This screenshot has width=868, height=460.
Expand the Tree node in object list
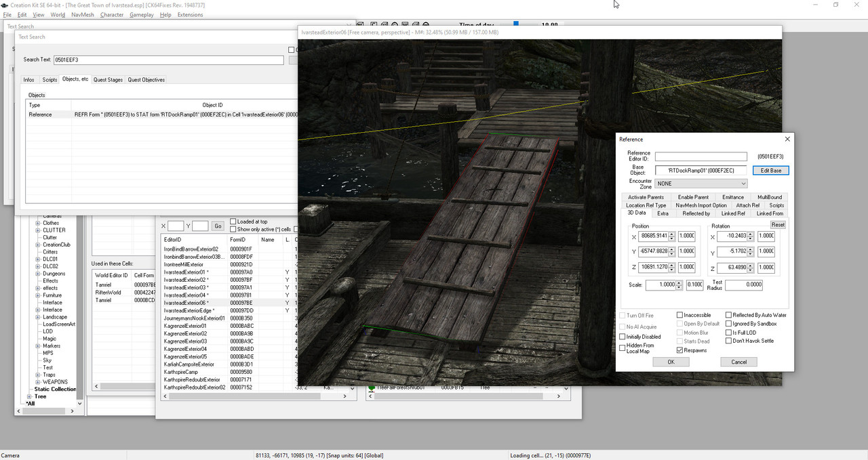coord(29,396)
